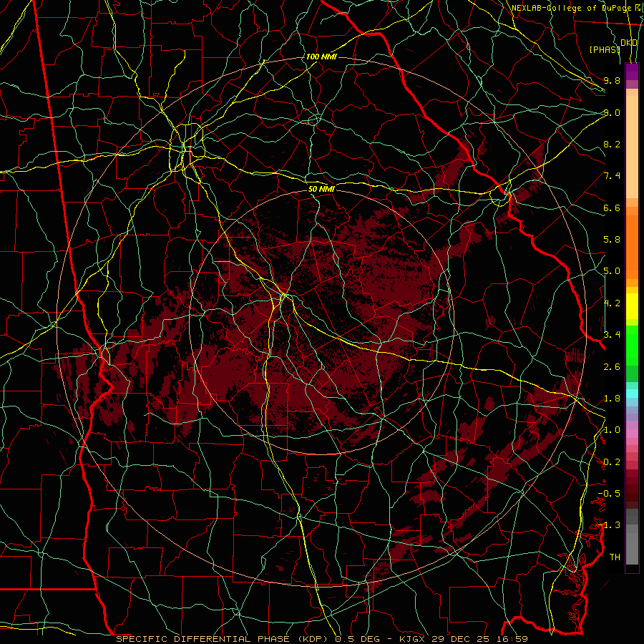
Task: Click the 'DKD' label above the color bar
Action: tap(629, 42)
